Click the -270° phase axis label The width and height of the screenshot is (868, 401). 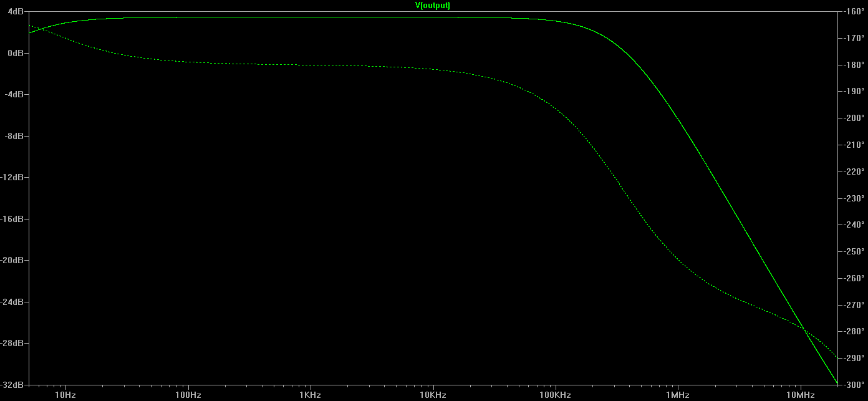coord(852,305)
